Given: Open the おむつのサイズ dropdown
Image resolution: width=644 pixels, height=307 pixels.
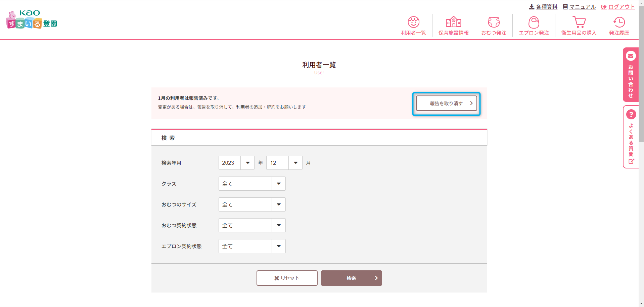Looking at the screenshot, I should coord(252,204).
